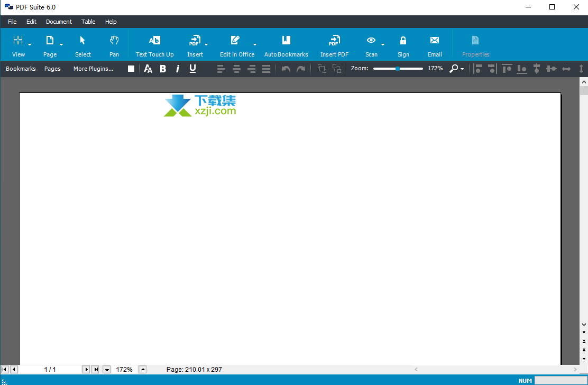Go to the first page

5,369
